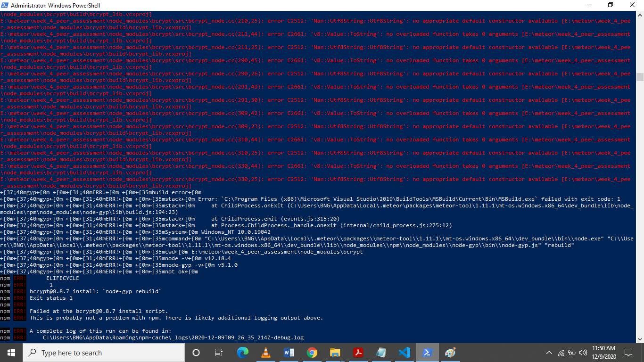The image size is (644, 362).
Task: Open Microsoft Word from the taskbar
Action: 289,352
